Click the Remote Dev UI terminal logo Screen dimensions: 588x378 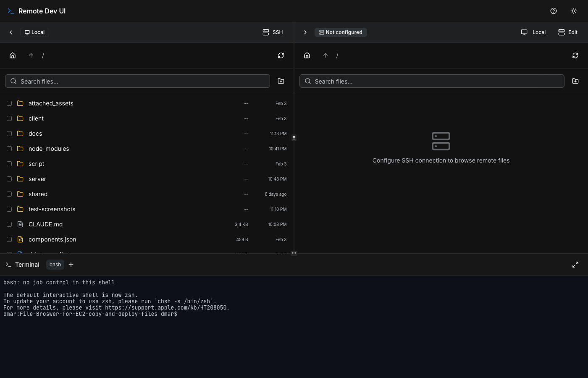(x=11, y=11)
